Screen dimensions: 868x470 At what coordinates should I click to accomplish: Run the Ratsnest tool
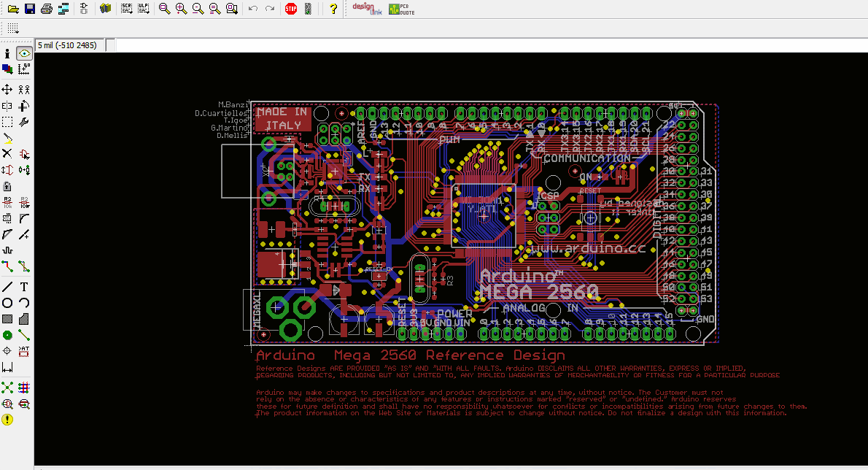tap(7, 388)
